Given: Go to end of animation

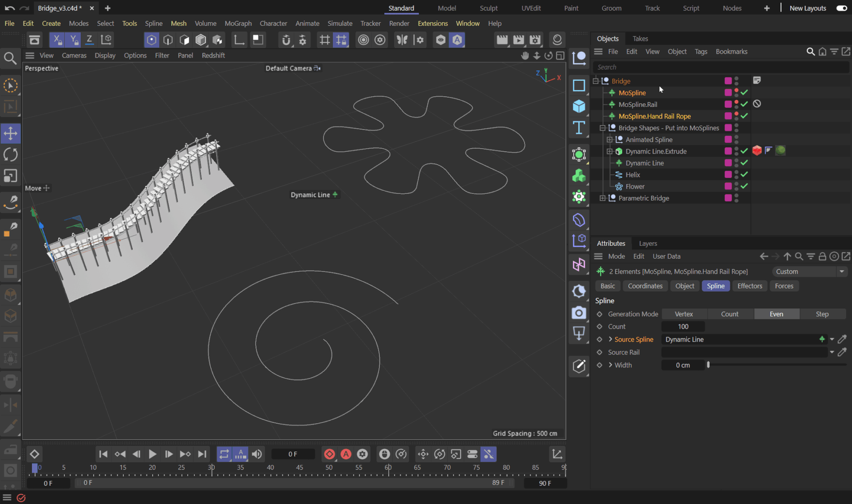Looking at the screenshot, I should [202, 454].
